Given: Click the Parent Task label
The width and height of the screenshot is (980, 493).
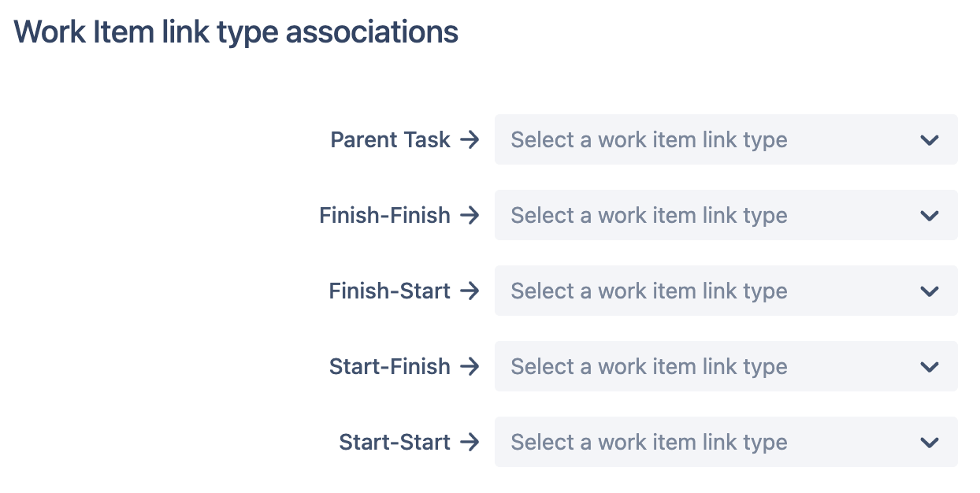Looking at the screenshot, I should coord(390,139).
